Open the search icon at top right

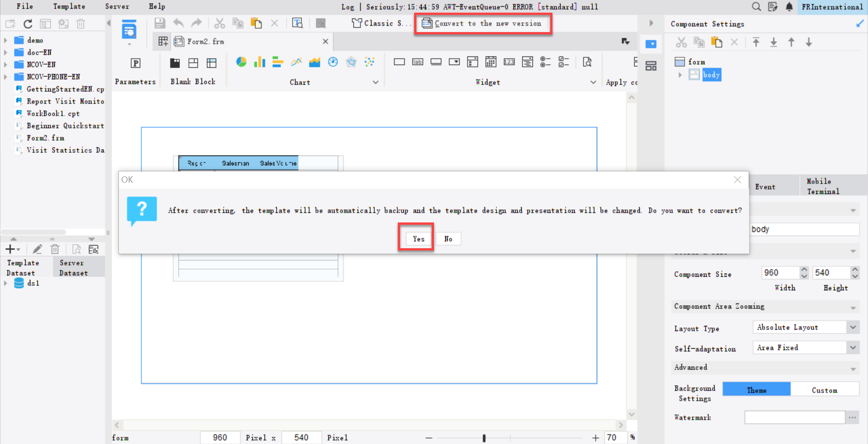[756, 6]
